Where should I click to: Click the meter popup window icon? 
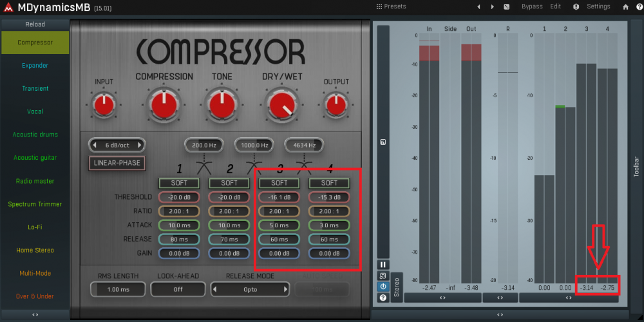pyautogui.click(x=383, y=276)
